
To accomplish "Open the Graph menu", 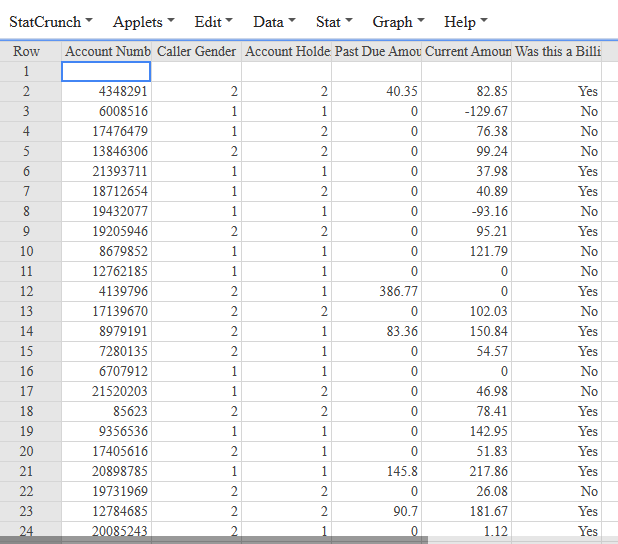I will [x=398, y=22].
